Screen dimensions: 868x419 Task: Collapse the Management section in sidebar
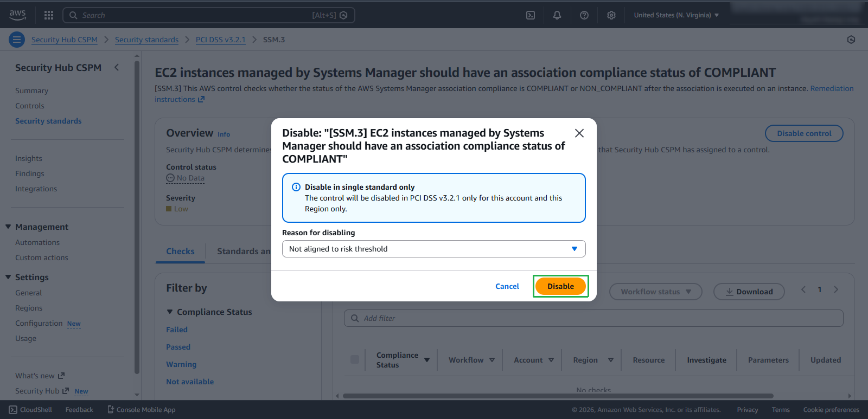coord(8,227)
